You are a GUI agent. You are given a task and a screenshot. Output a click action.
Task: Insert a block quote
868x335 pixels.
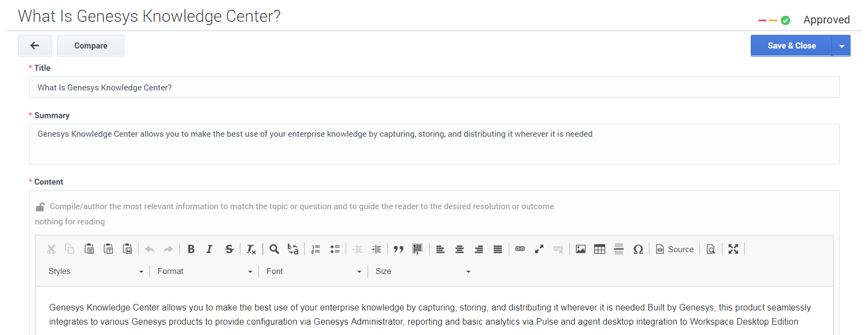click(x=399, y=249)
